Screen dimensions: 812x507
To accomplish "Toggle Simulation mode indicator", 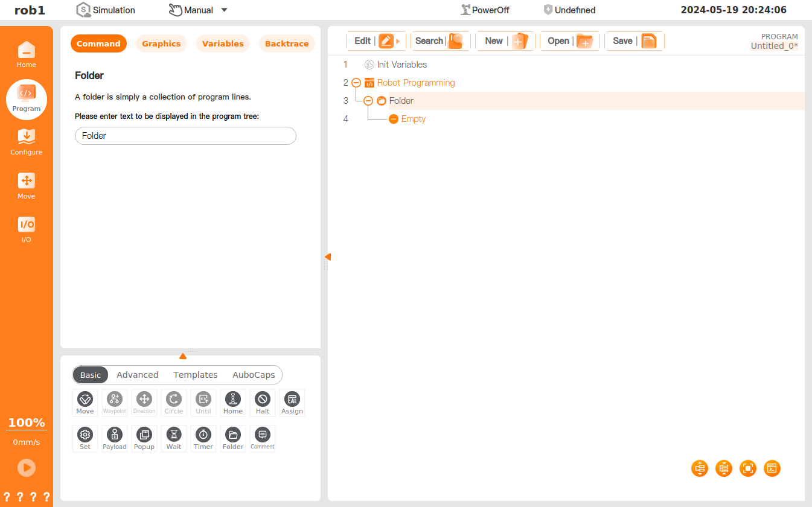I will (106, 10).
